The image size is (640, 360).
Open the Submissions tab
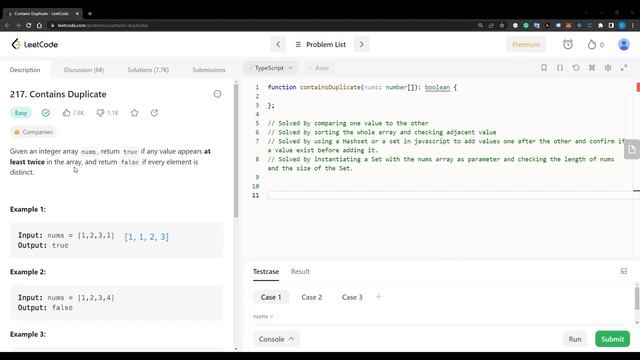pyautogui.click(x=209, y=70)
